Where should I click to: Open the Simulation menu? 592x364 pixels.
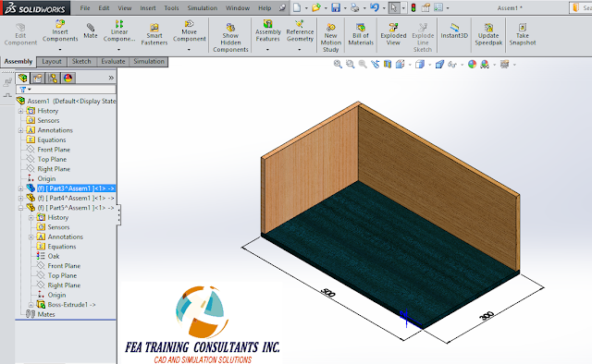[203, 8]
